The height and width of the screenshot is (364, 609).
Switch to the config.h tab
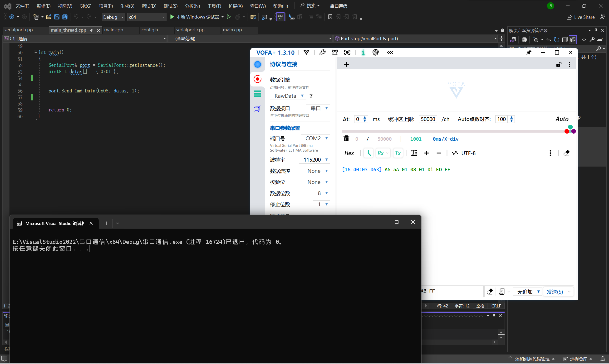coord(150,30)
